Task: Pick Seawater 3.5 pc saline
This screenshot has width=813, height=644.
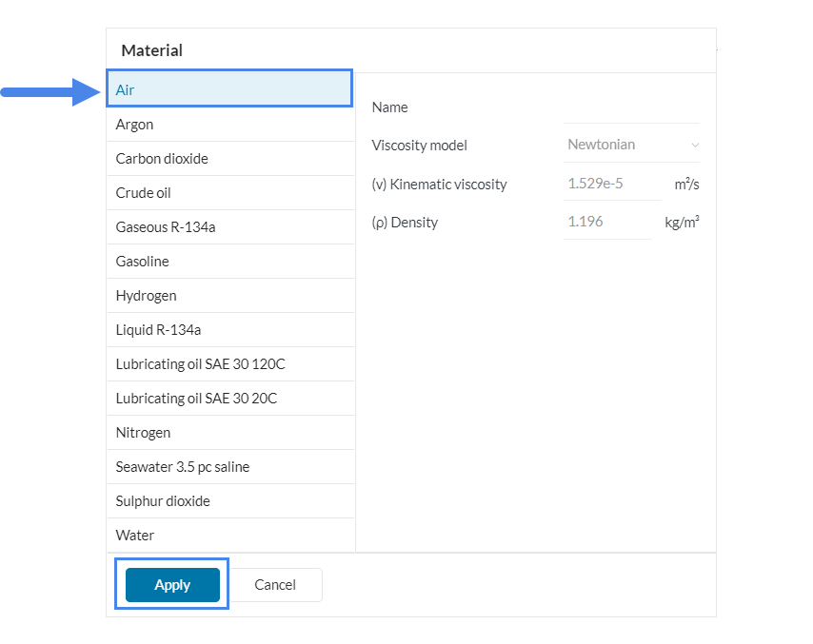Action: (228, 467)
